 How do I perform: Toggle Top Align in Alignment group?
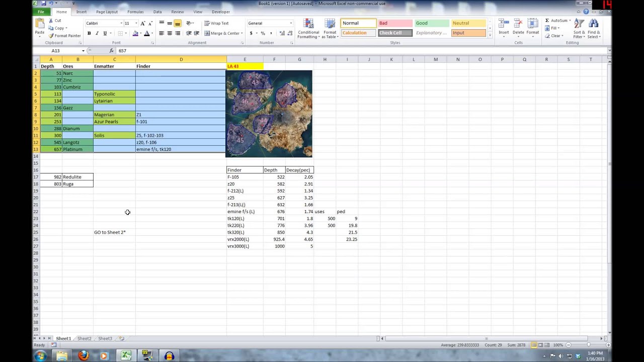(x=162, y=23)
